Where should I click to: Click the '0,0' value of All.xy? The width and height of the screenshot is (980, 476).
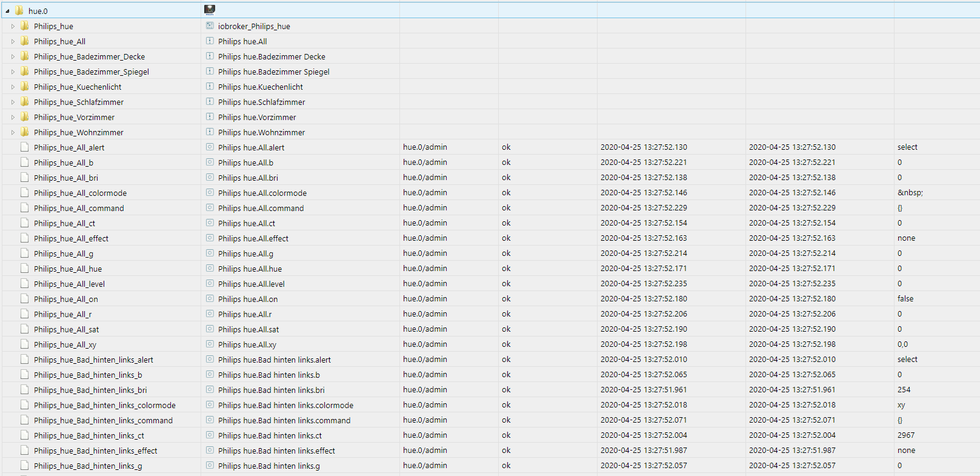click(902, 344)
